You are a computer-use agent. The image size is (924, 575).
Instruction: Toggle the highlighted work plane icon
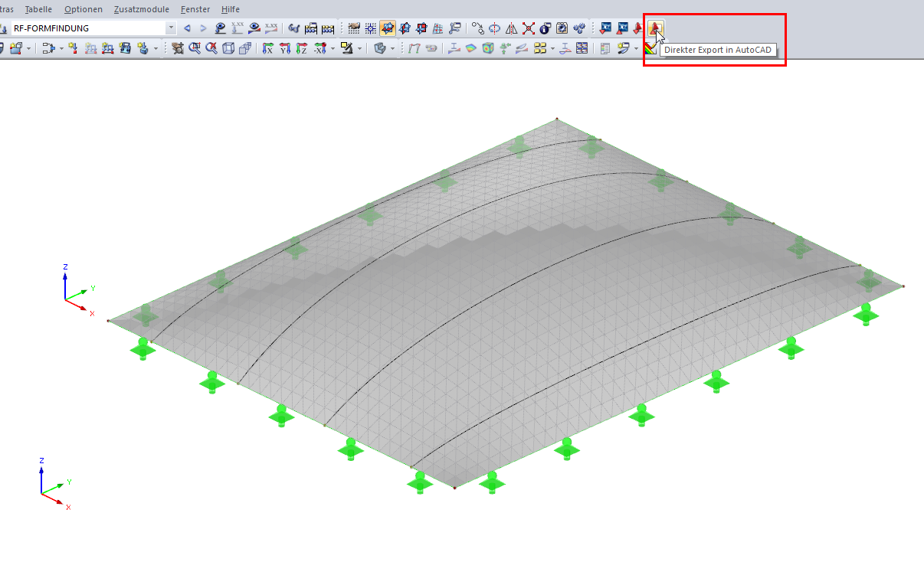[388, 28]
